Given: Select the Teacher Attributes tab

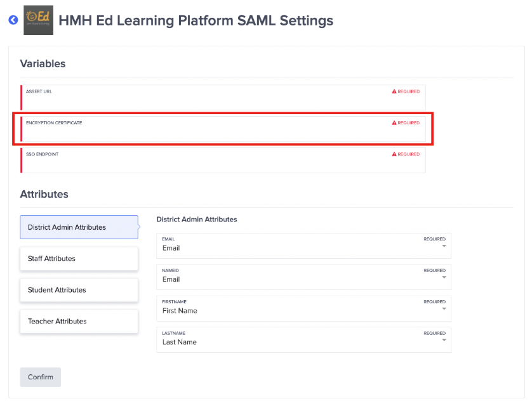Looking at the screenshot, I should pyautogui.click(x=79, y=321).
